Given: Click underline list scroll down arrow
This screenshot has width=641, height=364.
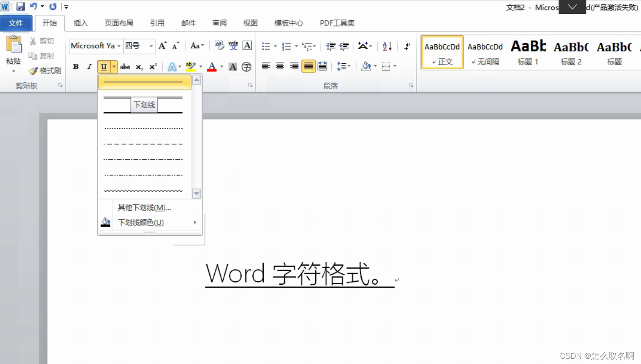Looking at the screenshot, I should [x=196, y=194].
